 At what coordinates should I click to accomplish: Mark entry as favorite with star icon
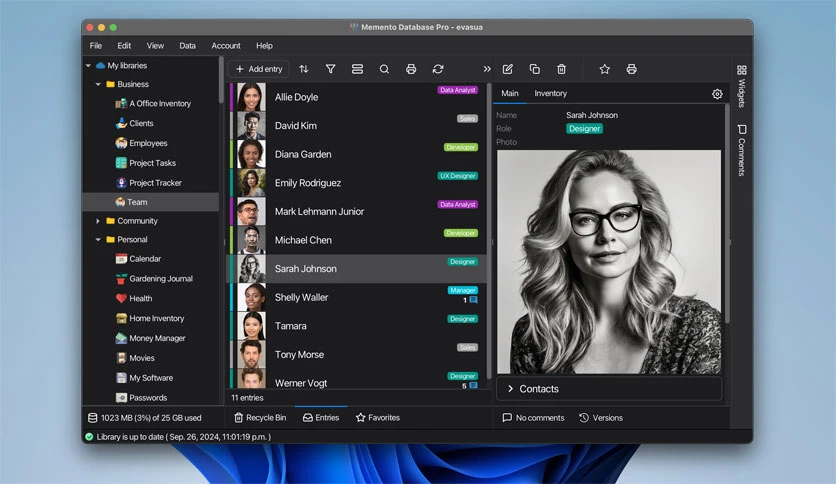tap(605, 69)
